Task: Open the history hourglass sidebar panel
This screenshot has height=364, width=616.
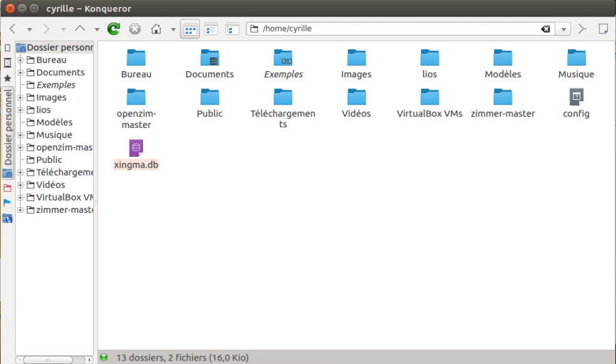Action: click(x=8, y=63)
